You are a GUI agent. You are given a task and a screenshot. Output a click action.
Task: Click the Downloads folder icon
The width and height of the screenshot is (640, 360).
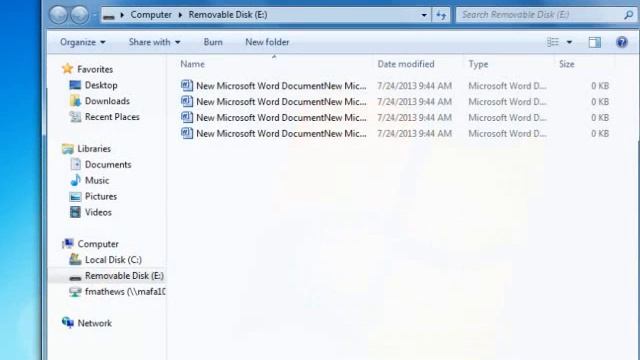(x=75, y=100)
